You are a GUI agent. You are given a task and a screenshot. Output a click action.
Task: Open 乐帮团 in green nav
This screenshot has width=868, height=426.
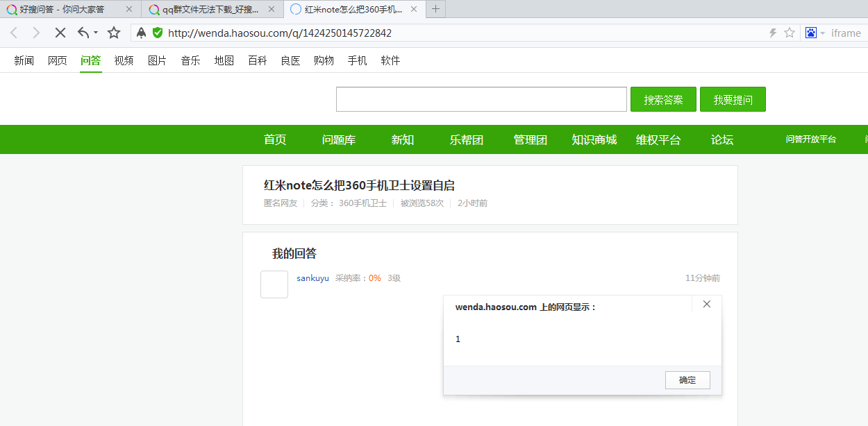point(467,139)
